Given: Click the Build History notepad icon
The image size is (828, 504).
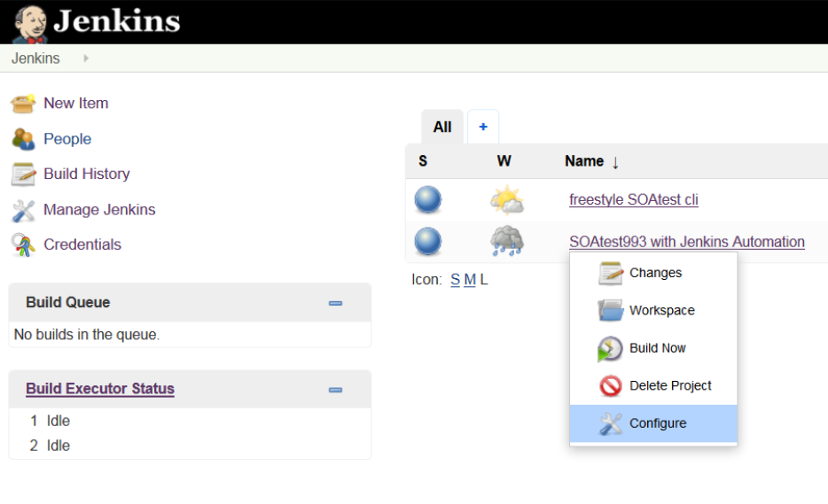Looking at the screenshot, I should 23,174.
